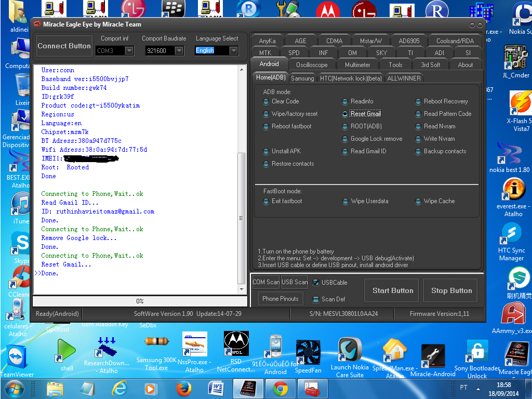Open Windows Media Player taskbar icon
The height and width of the screenshot is (399, 532).
click(151, 389)
